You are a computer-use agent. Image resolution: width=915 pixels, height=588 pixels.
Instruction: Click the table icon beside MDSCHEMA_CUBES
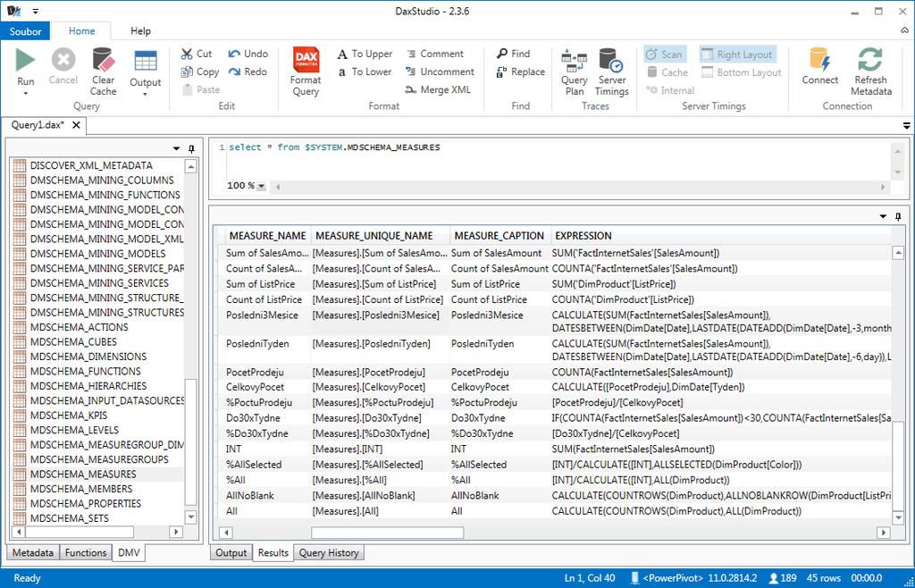(x=20, y=342)
